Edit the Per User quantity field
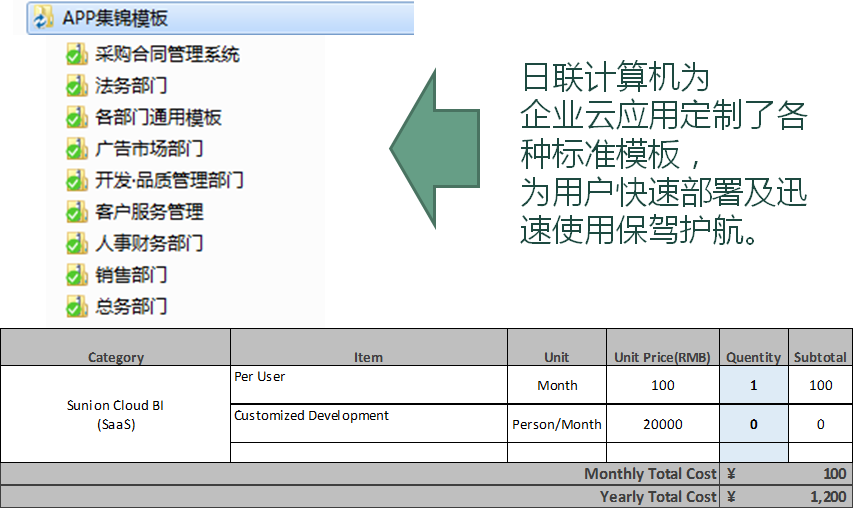This screenshot has height=509, width=854. (x=754, y=385)
